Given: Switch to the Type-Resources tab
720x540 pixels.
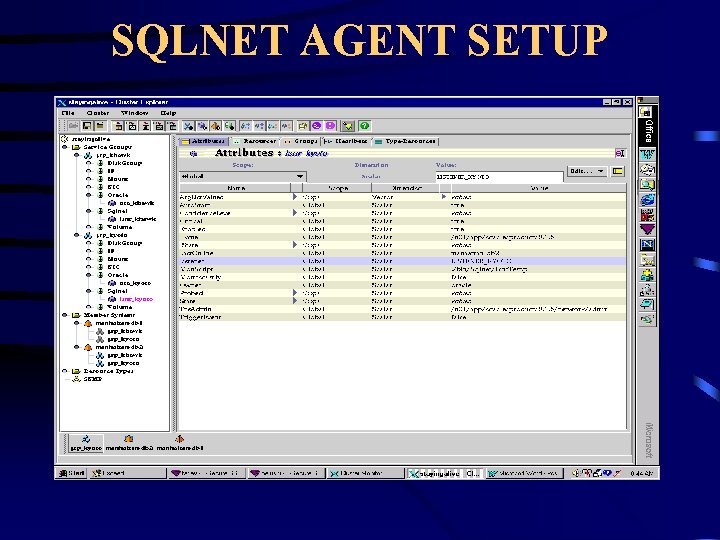Looking at the screenshot, I should 405,141.
